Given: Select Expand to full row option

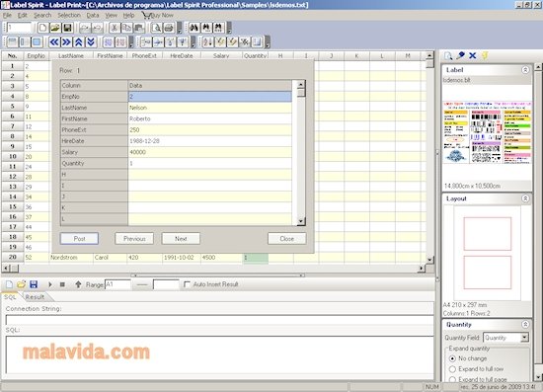Looking at the screenshot, I should pos(452,369).
